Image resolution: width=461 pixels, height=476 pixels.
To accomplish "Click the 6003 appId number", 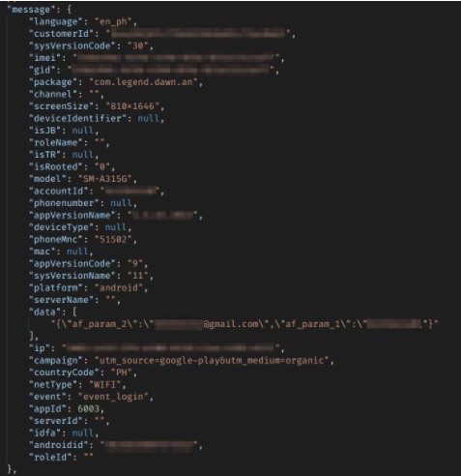I will point(88,409).
